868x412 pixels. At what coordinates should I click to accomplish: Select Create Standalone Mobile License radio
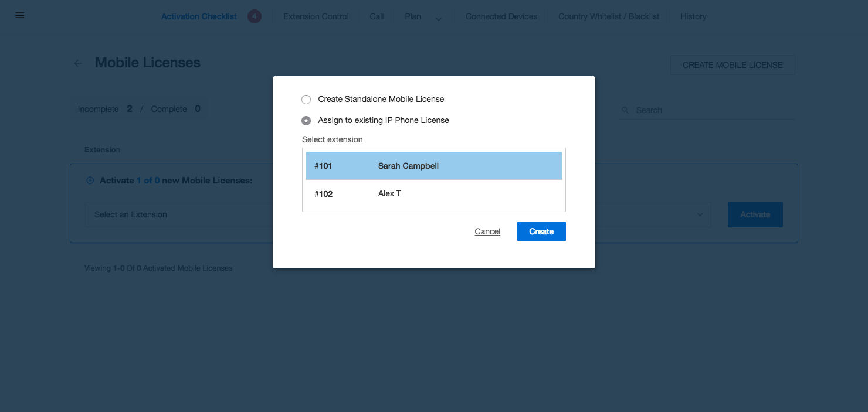(x=306, y=100)
